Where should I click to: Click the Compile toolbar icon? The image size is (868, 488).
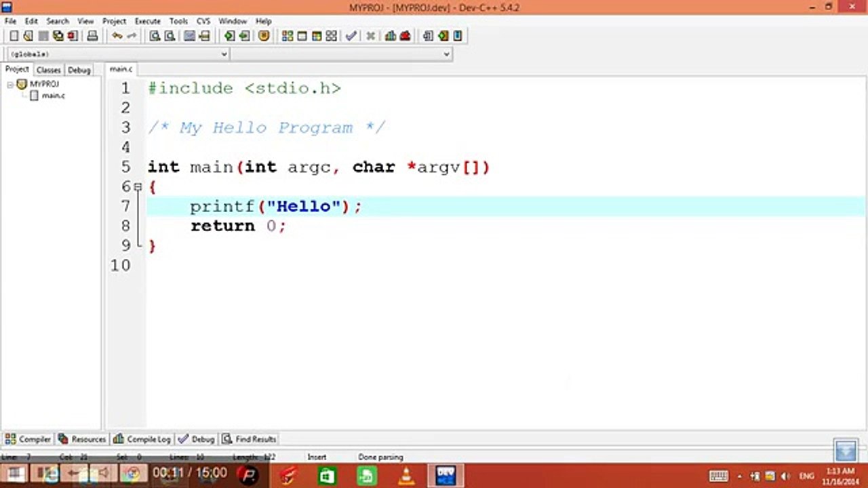288,36
